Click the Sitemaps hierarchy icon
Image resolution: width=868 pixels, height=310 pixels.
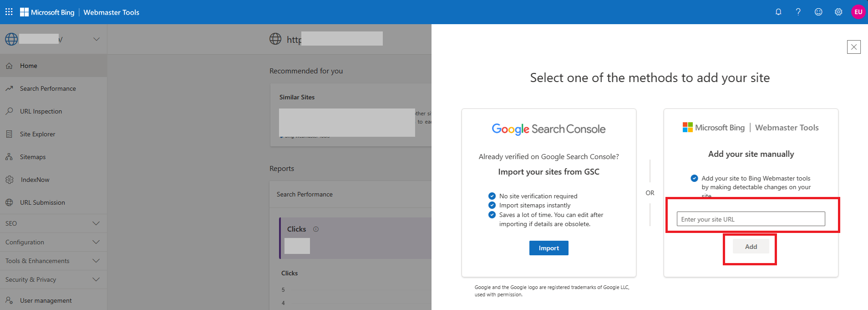[9, 157]
